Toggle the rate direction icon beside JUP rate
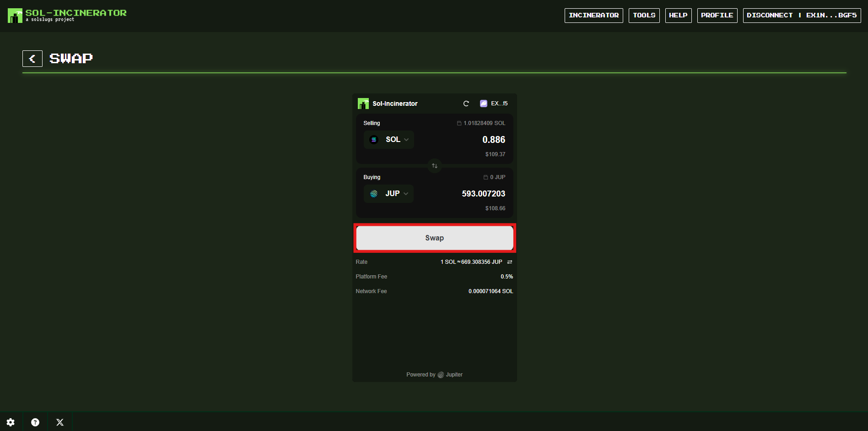 click(510, 262)
